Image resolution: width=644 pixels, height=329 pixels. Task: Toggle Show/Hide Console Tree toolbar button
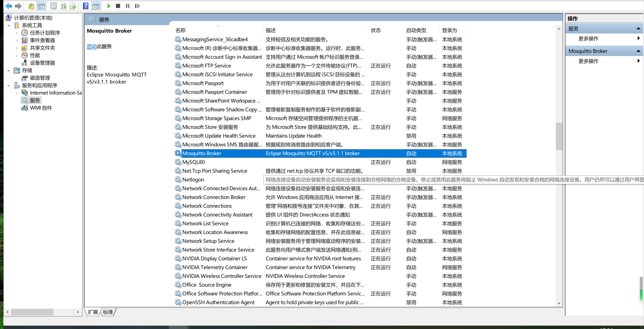tap(41, 6)
